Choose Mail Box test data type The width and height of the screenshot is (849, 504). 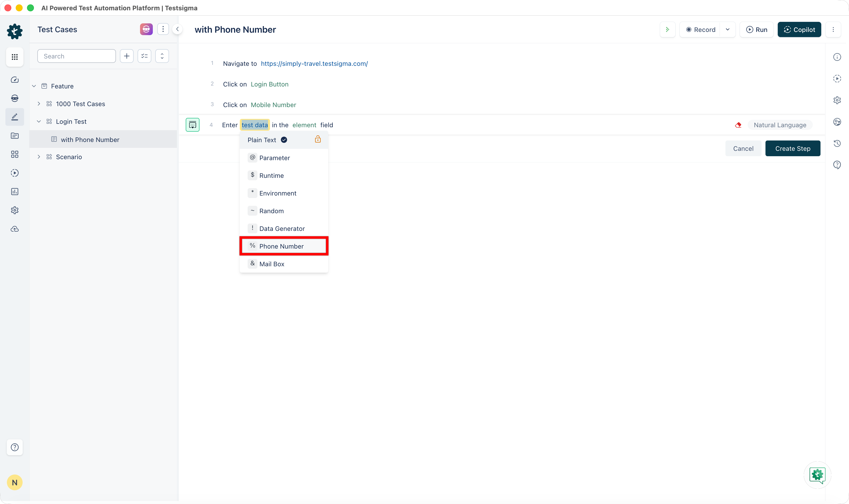tap(284, 264)
